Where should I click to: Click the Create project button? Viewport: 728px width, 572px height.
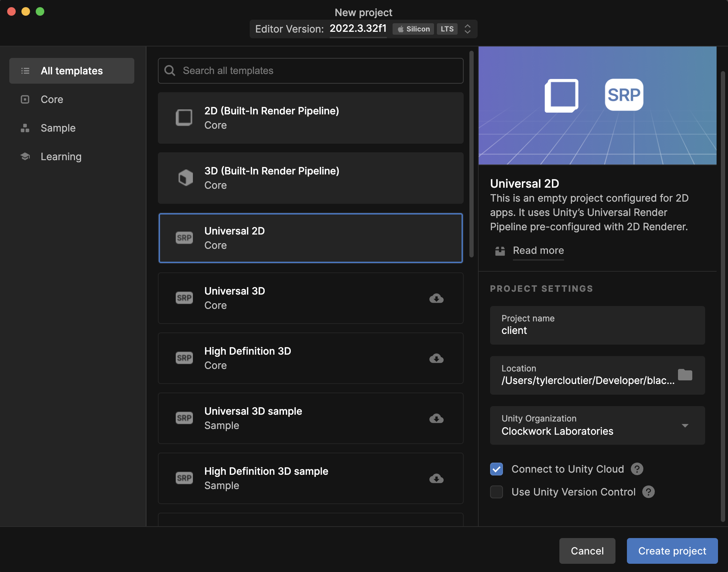click(672, 551)
